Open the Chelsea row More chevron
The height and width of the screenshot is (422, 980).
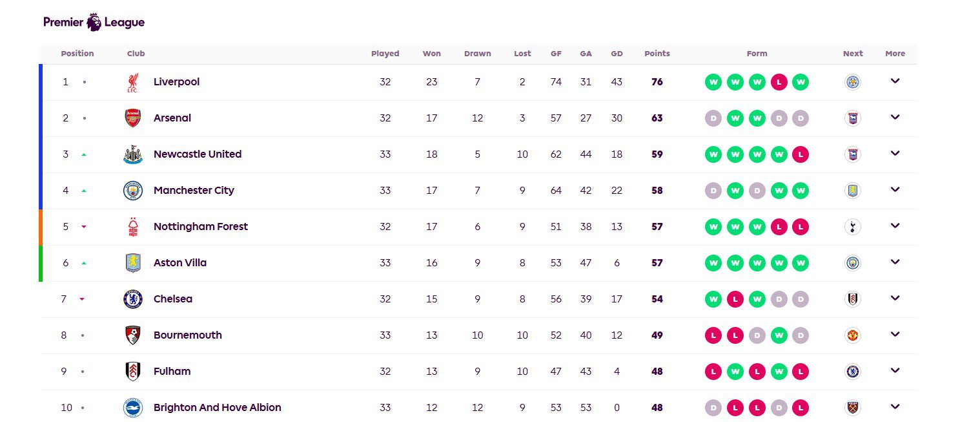[x=895, y=299]
